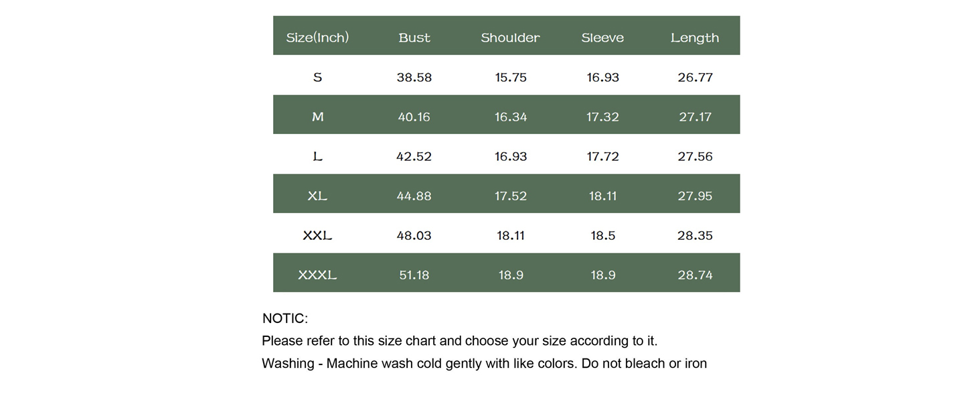Click the Shoulder column header
Image resolution: width=980 pixels, height=402 pixels.
pos(510,38)
